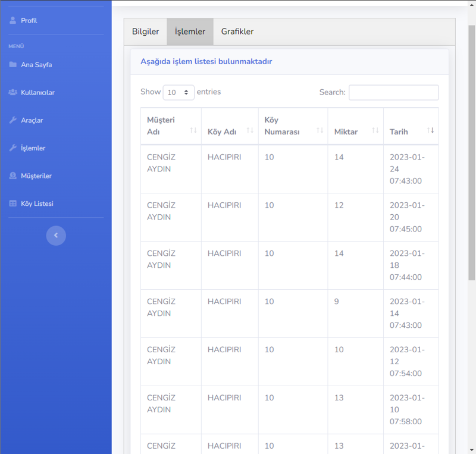Viewport: 476px width, 454px height.
Task: Click the Profil user icon
Action: (13, 20)
